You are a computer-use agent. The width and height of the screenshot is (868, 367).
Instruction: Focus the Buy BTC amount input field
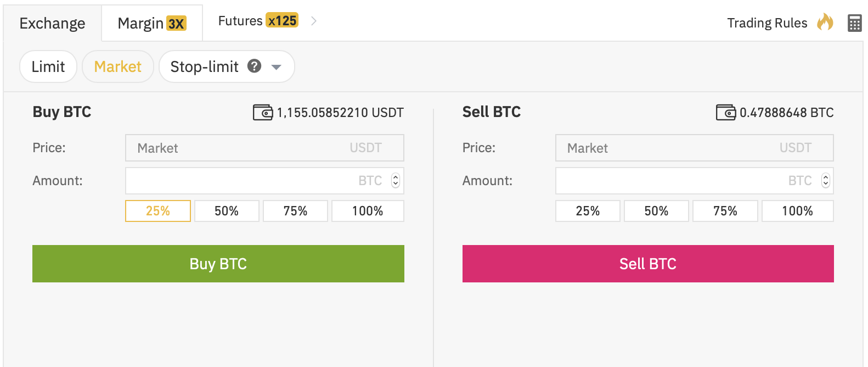(x=241, y=181)
